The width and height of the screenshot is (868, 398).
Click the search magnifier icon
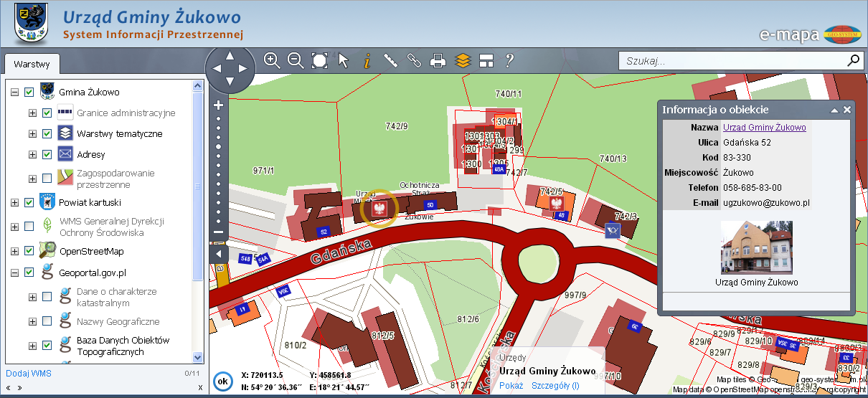coord(854,60)
